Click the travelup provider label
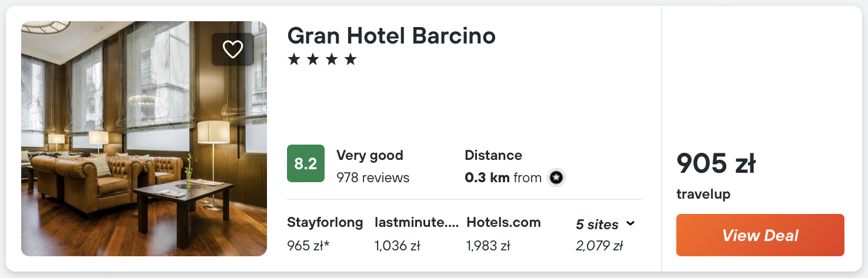The height and width of the screenshot is (278, 868). tap(703, 194)
